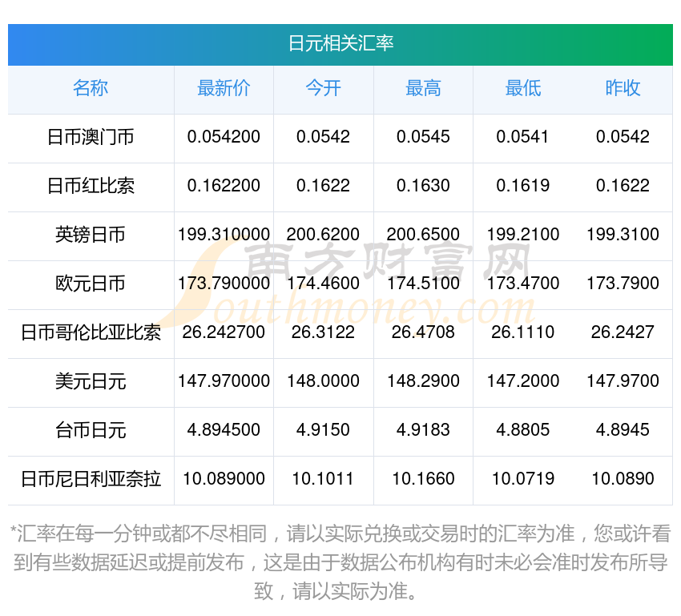Select the 最高 column header

coord(423,88)
